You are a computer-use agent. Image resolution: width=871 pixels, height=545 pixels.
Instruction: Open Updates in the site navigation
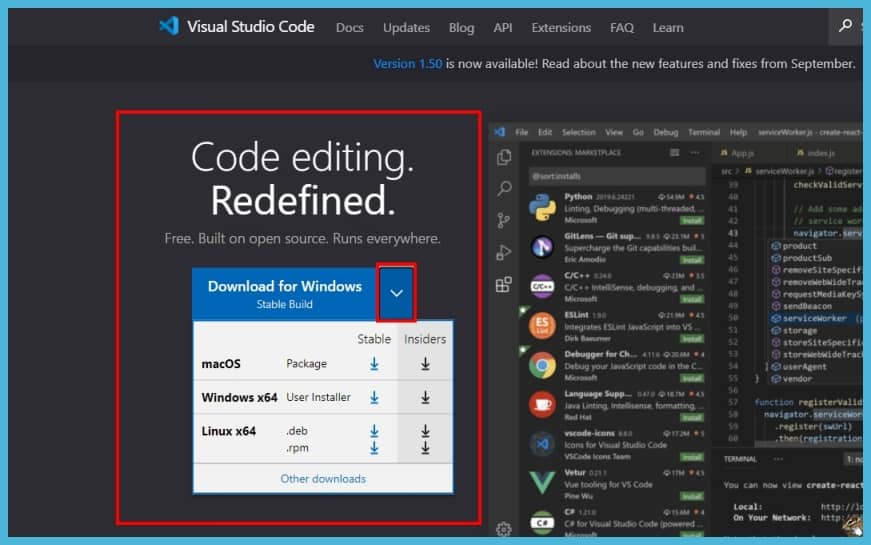pyautogui.click(x=406, y=27)
